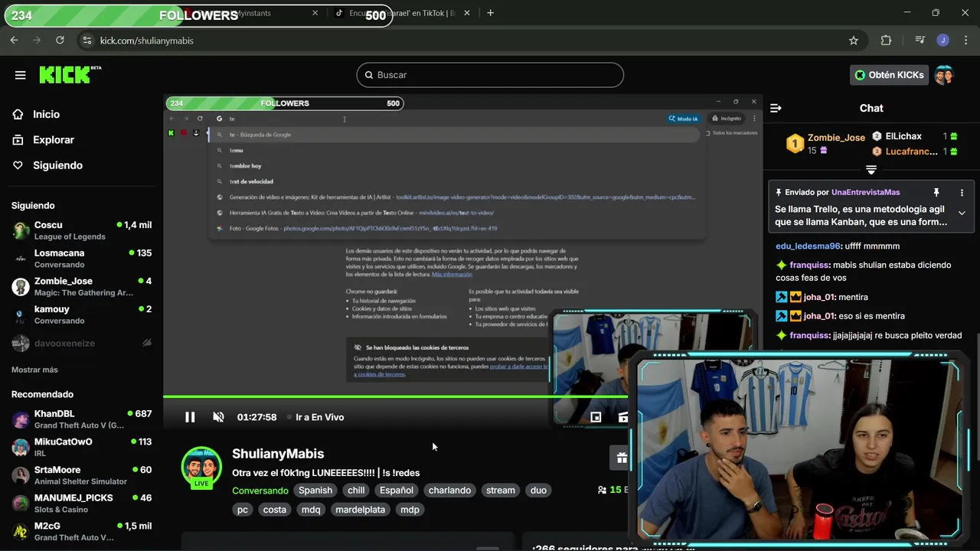Open KhanDBL recommended channel

click(81, 419)
